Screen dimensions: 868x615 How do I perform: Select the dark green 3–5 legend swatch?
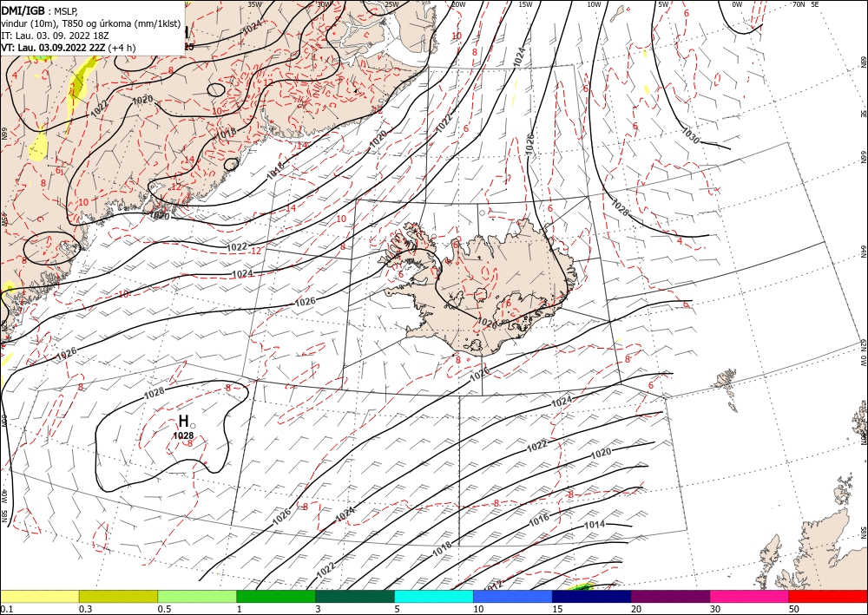[x=355, y=596]
